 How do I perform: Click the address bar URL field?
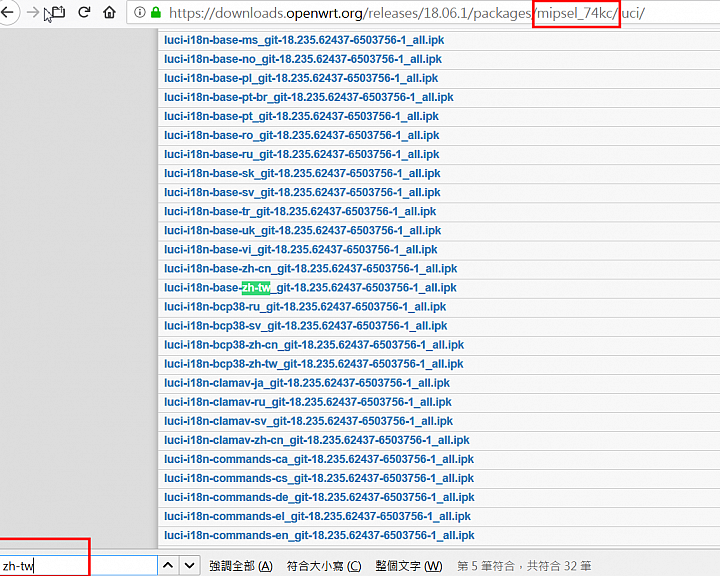click(x=422, y=13)
